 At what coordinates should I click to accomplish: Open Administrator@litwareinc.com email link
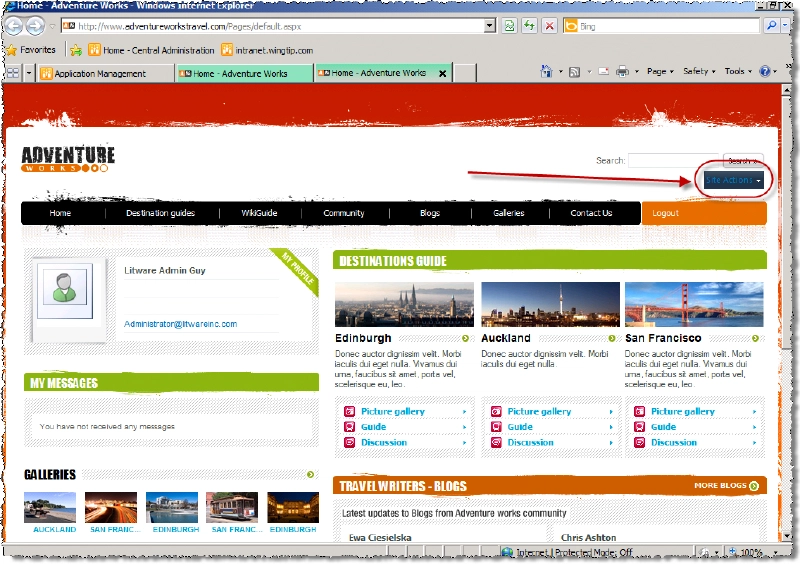(x=180, y=324)
